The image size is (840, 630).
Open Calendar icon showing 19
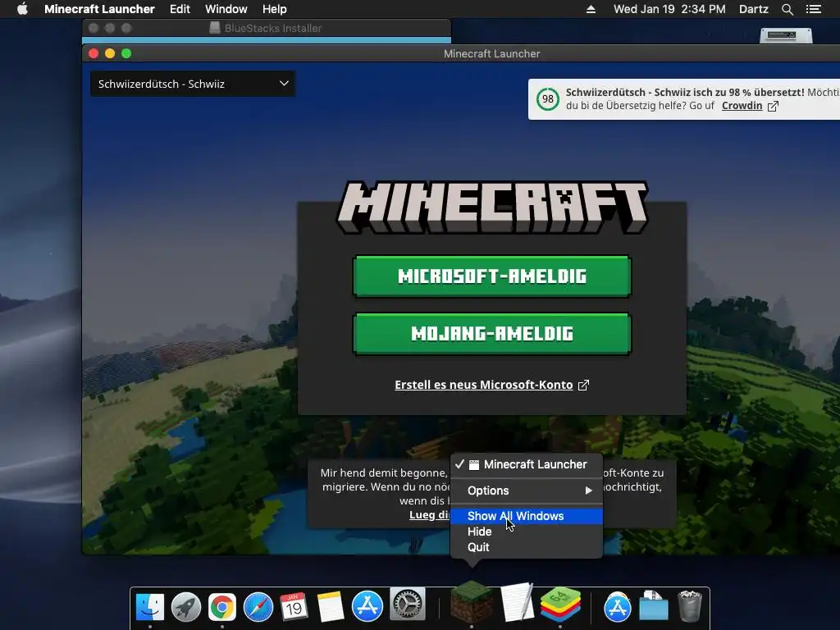tap(294, 607)
